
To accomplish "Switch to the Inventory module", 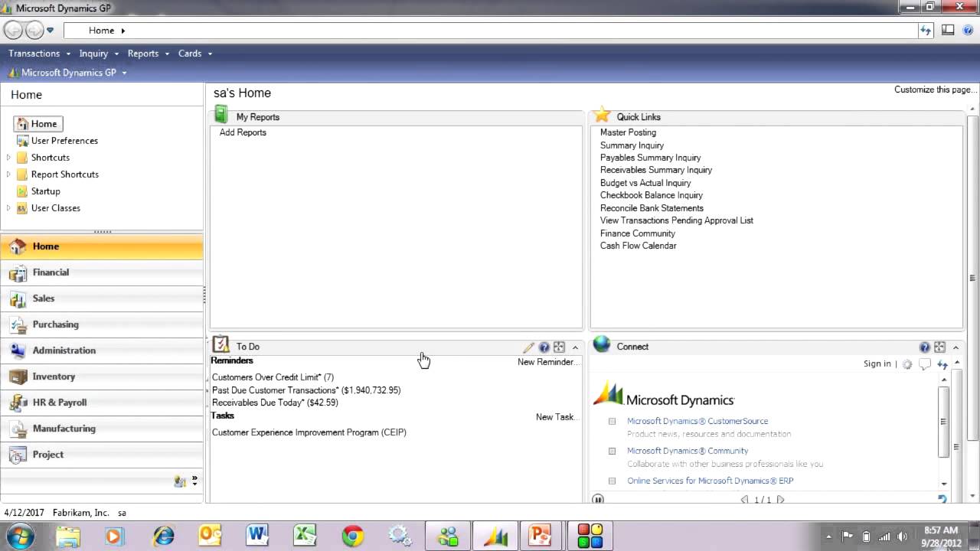I will point(102,377).
